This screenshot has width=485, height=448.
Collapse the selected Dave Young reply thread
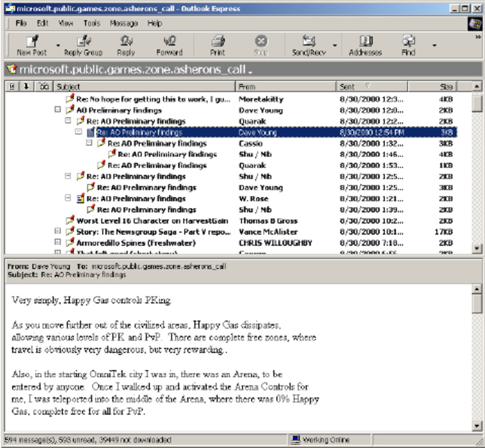tap(79, 132)
